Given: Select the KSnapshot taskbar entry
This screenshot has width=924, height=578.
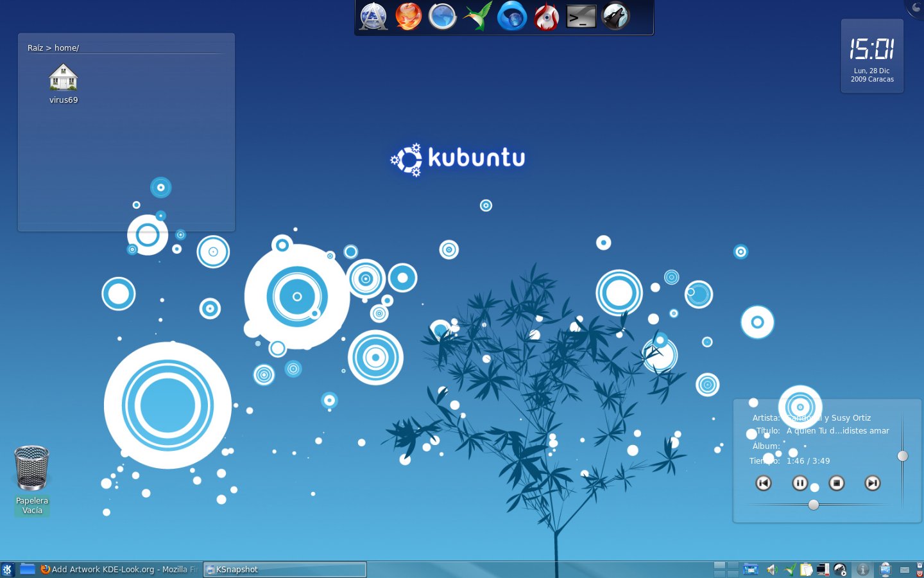Looking at the screenshot, I should coord(285,570).
